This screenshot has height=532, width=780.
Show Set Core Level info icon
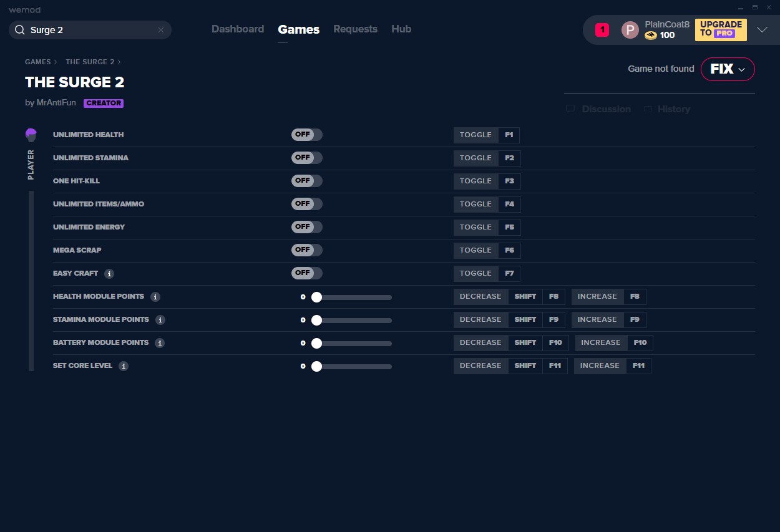pos(124,366)
